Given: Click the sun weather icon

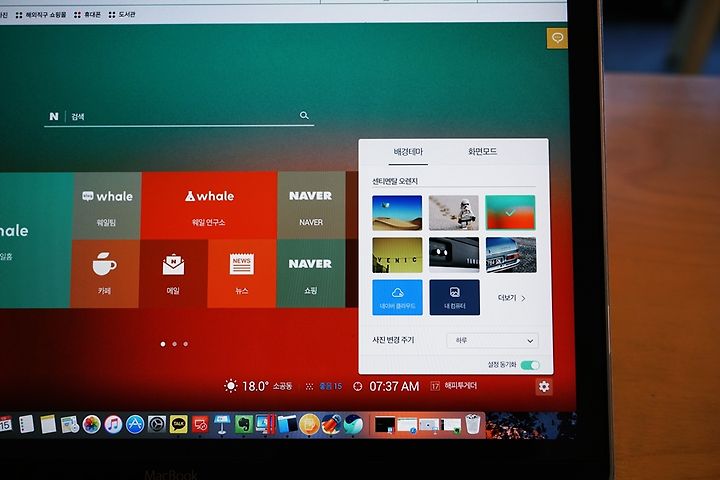Looking at the screenshot, I should click(231, 386).
